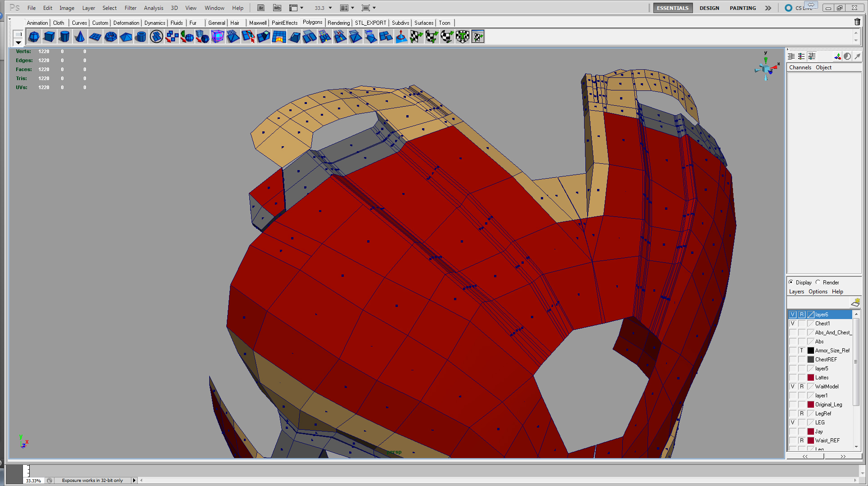Click the automatic mapping checker icon

point(463,36)
